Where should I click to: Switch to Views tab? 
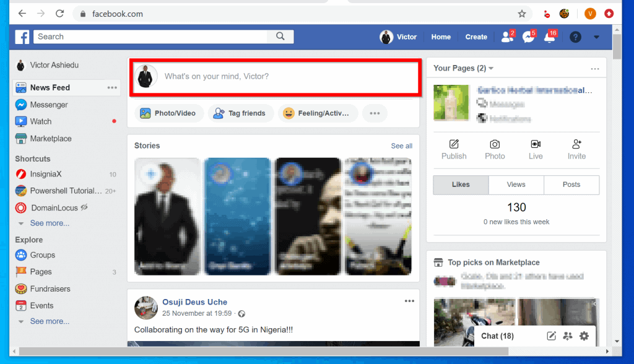coord(516,185)
